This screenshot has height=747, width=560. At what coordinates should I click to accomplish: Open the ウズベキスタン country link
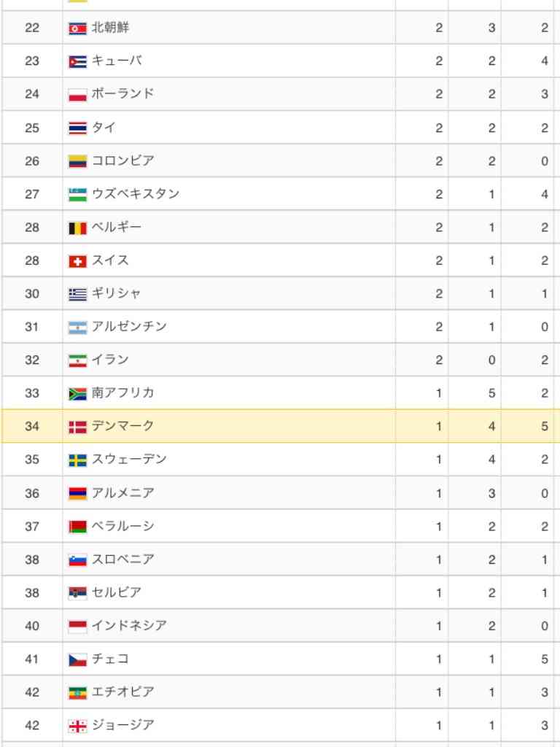(x=135, y=193)
